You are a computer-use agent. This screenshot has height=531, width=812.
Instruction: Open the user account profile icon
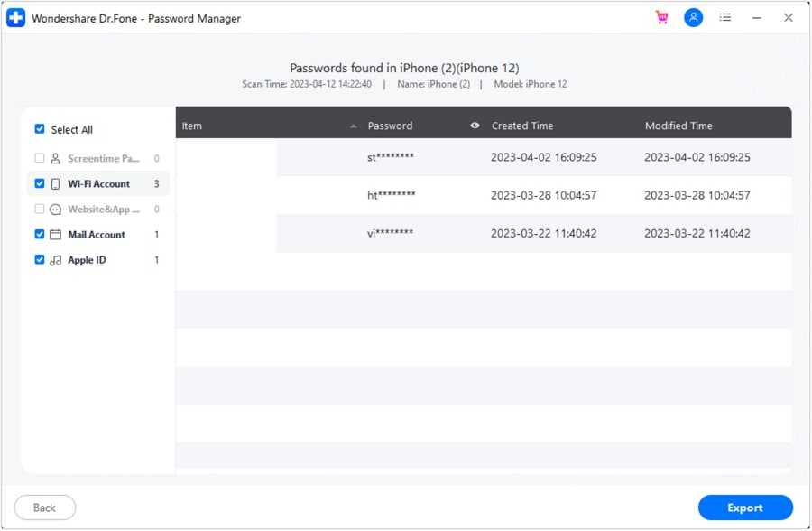click(x=693, y=18)
